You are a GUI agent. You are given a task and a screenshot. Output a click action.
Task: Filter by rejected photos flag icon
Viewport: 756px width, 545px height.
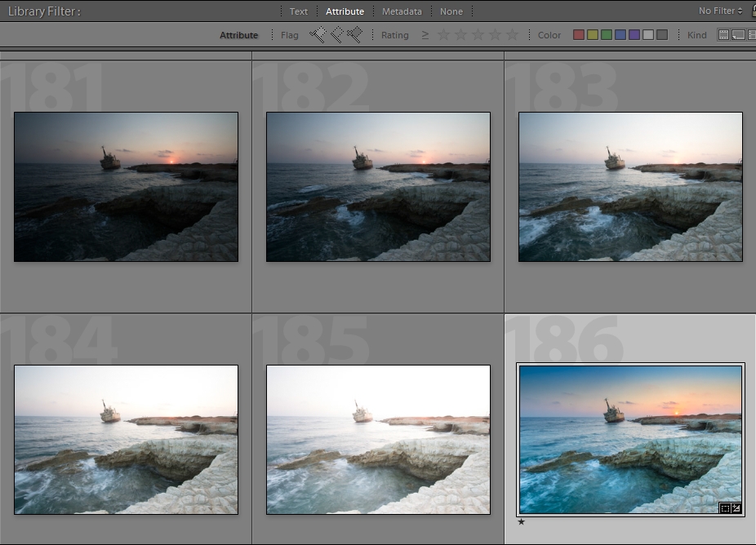[354, 35]
